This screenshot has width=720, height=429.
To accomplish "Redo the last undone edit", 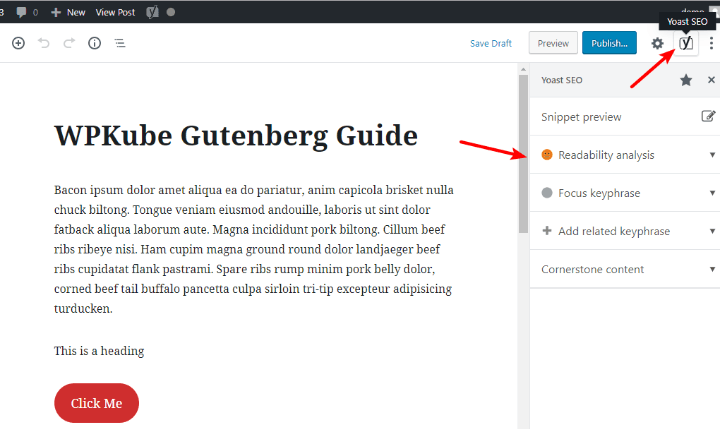I will pyautogui.click(x=69, y=43).
